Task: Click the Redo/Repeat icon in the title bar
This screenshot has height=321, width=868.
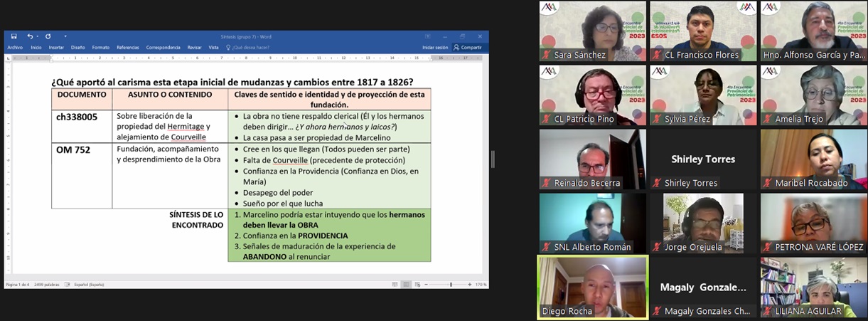Action: coord(48,36)
